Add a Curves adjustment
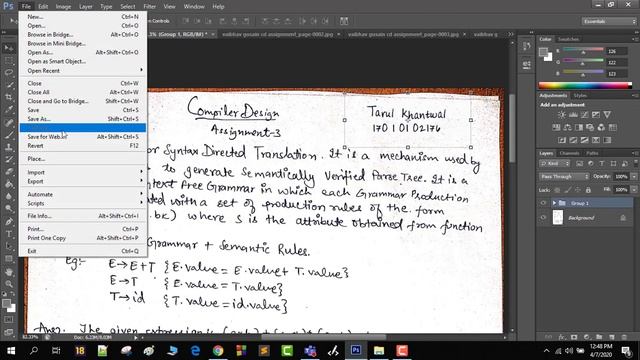The width and height of the screenshot is (640, 360). (x=584, y=115)
